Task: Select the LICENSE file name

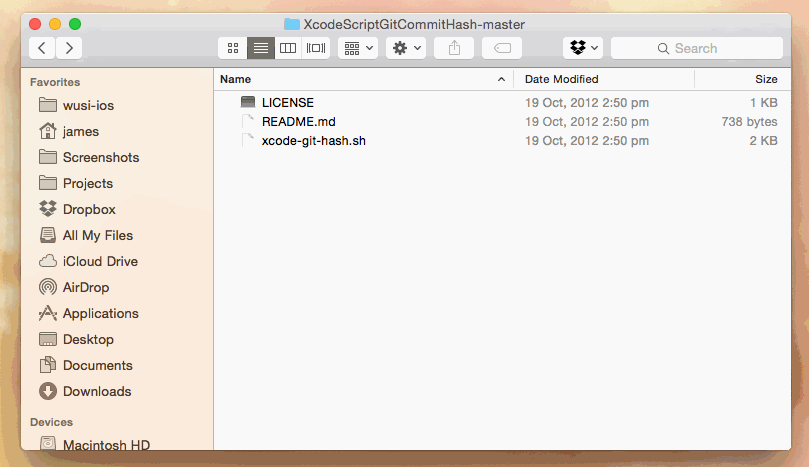Action: pyautogui.click(x=287, y=103)
